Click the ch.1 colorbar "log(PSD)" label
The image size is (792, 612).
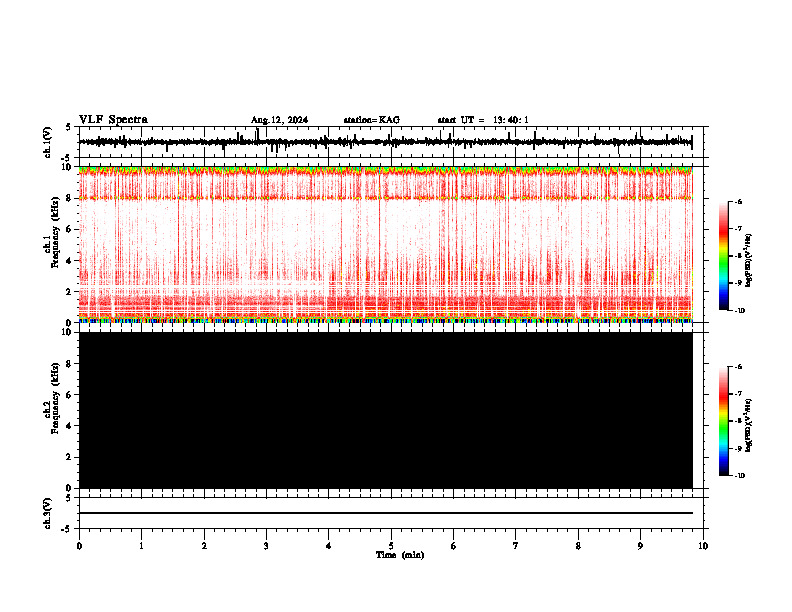749,260
